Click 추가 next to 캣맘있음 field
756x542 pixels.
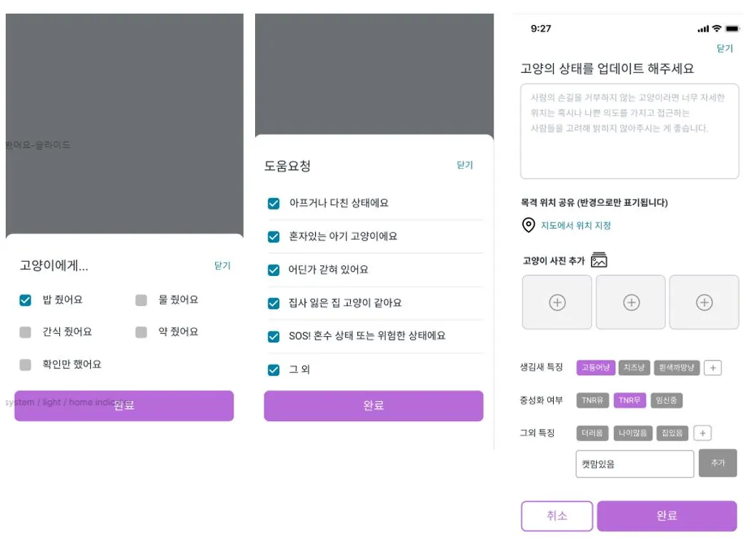[x=718, y=463]
